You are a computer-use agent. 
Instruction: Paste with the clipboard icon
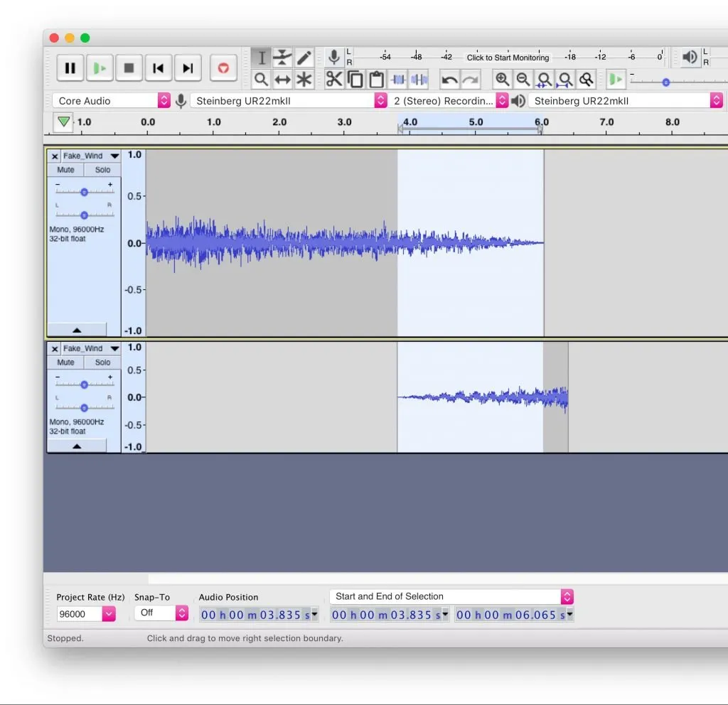coord(377,80)
